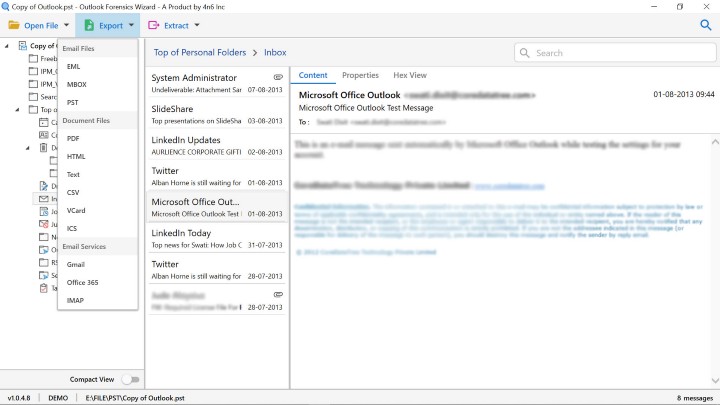Click the DEMO label in the status bar

[58, 398]
